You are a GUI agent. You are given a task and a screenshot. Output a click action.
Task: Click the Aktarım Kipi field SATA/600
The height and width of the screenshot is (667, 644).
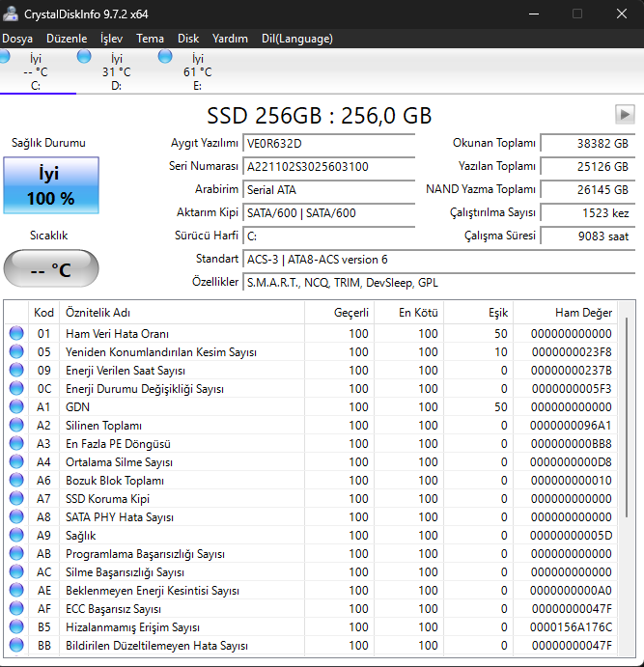[x=329, y=212]
